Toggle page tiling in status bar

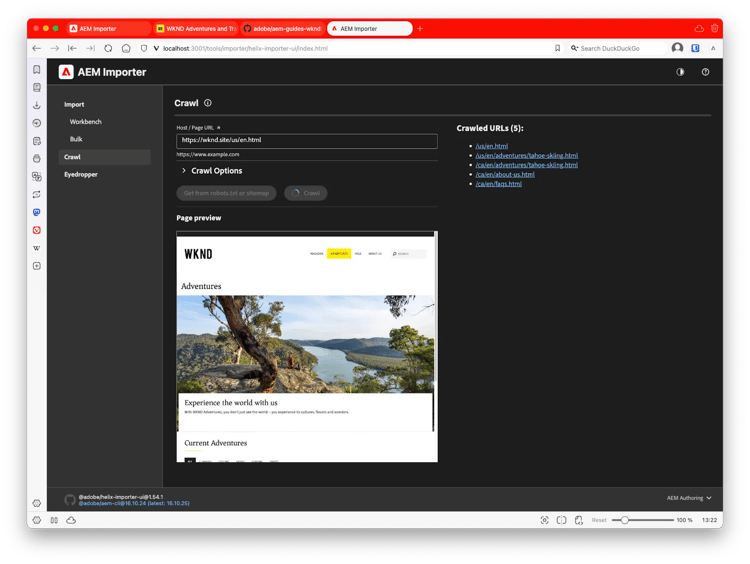point(562,520)
